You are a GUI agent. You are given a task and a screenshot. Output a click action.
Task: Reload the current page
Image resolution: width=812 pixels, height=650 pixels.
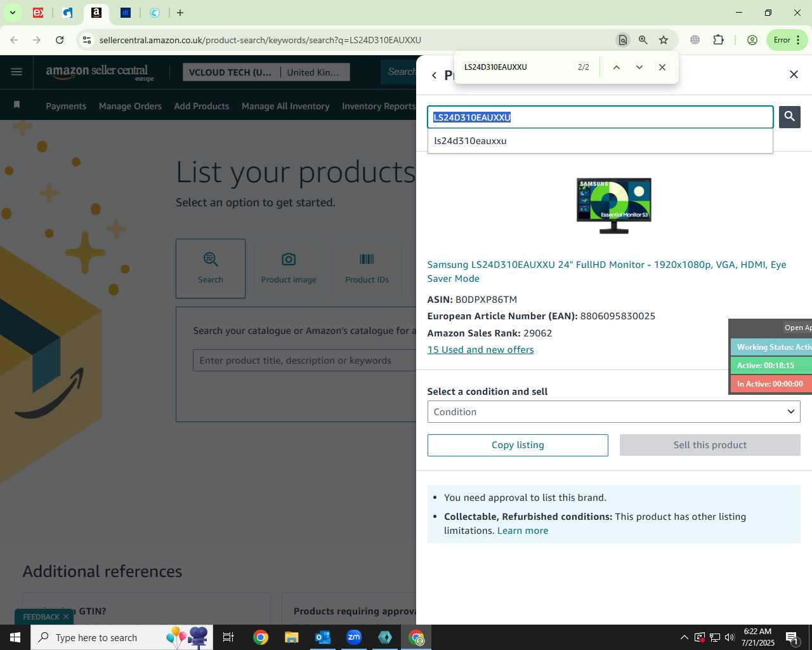click(60, 40)
